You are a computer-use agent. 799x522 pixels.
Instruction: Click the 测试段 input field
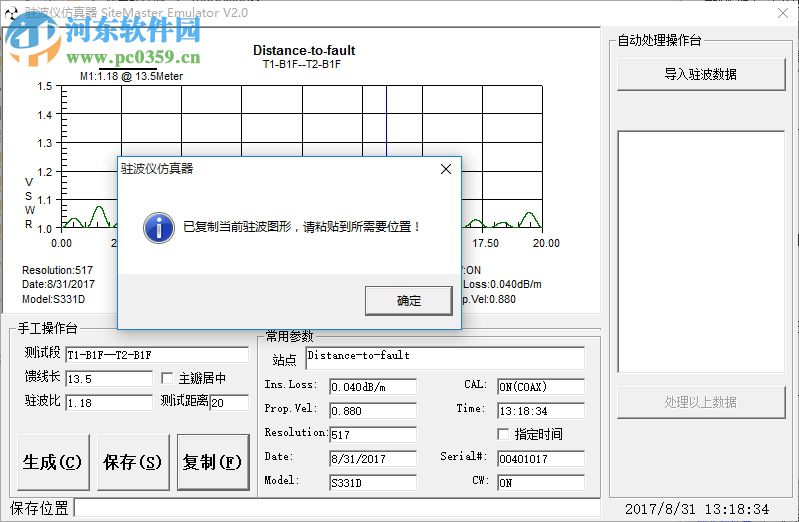[157, 355]
